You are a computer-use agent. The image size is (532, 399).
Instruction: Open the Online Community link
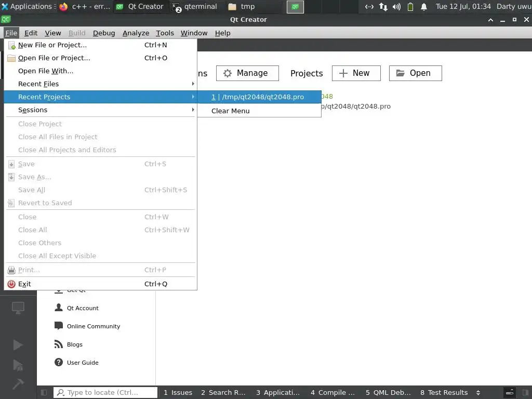point(94,326)
